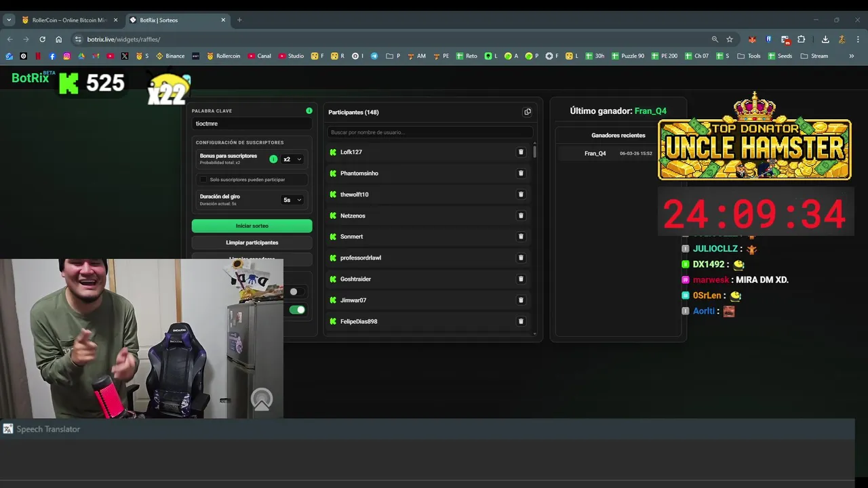Turn off the green enabled toggle switch
This screenshot has width=868, height=488.
(x=297, y=310)
